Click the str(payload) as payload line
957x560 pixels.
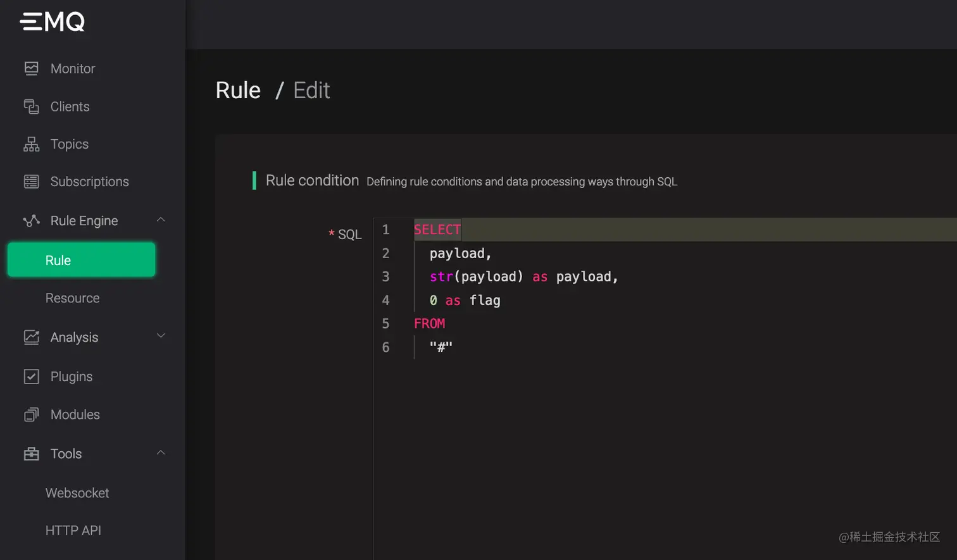(523, 277)
